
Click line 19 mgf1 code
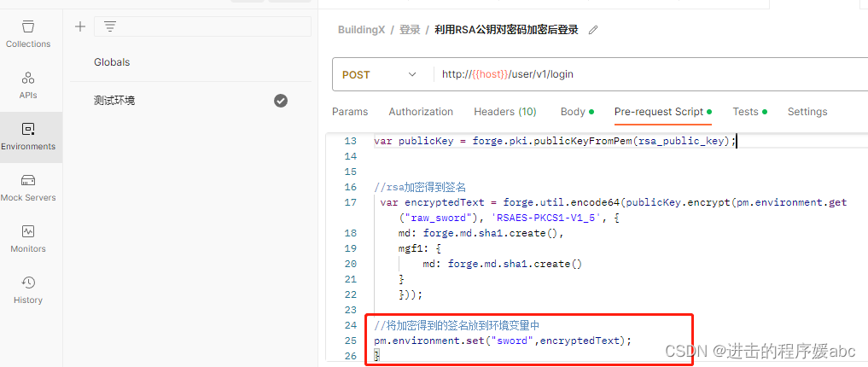tap(419, 248)
